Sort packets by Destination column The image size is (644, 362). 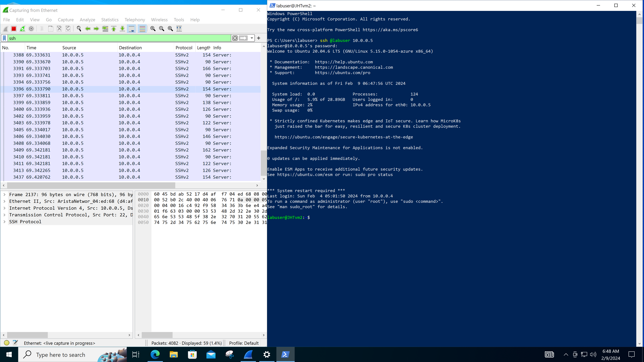[146, 48]
